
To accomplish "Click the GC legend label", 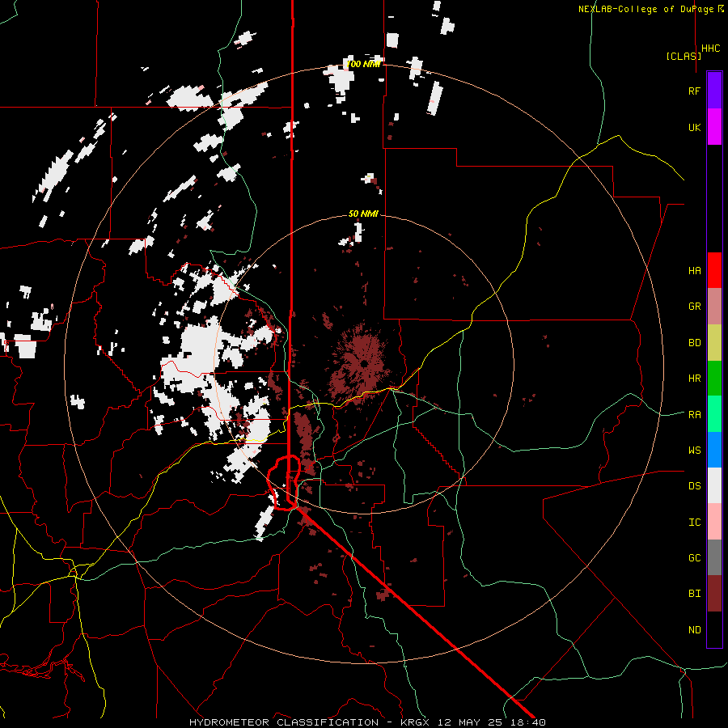I will 694,558.
